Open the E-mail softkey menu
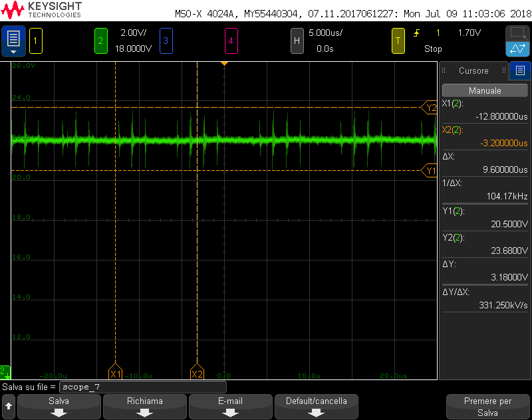The image size is (532, 420). click(x=230, y=407)
